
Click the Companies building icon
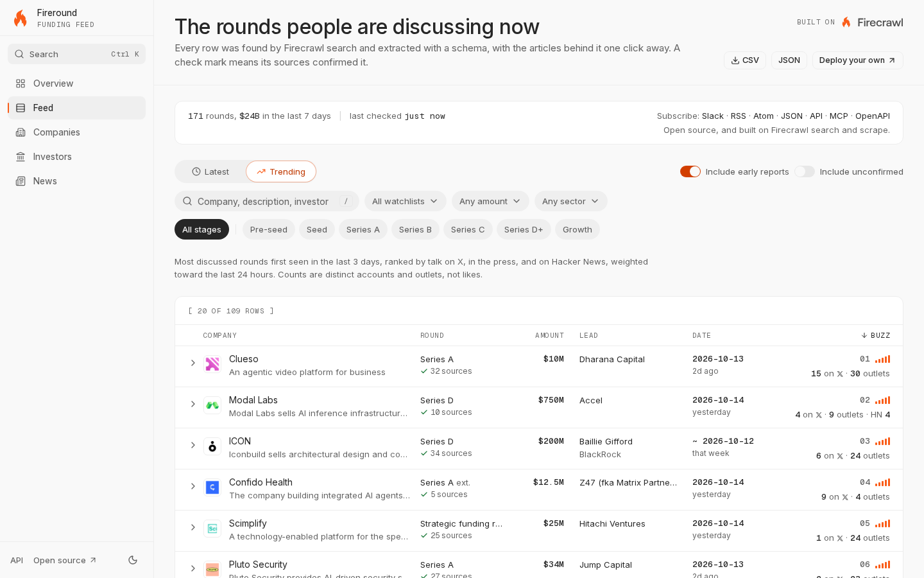pos(21,132)
